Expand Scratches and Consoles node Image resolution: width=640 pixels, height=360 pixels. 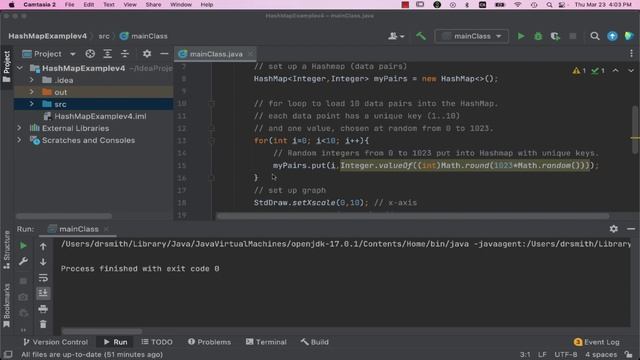20,140
